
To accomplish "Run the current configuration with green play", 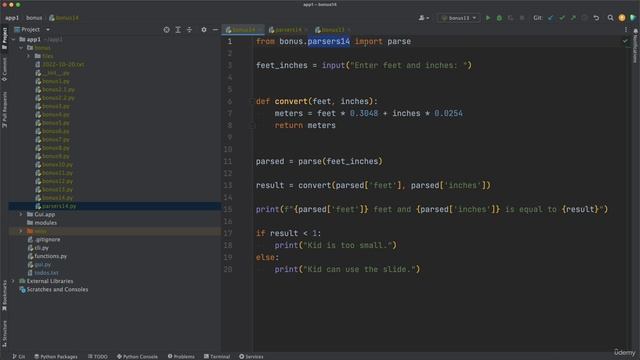I will [488, 18].
